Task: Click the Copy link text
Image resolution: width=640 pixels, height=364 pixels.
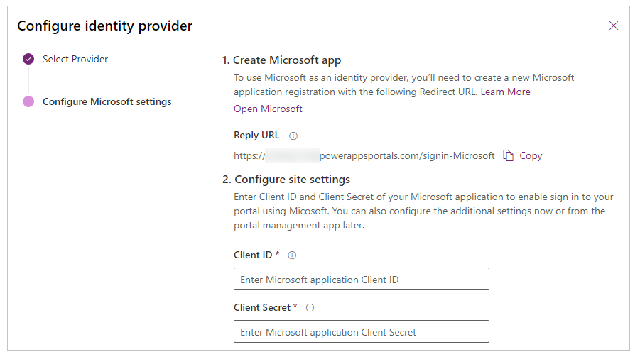Action: pyautogui.click(x=531, y=155)
